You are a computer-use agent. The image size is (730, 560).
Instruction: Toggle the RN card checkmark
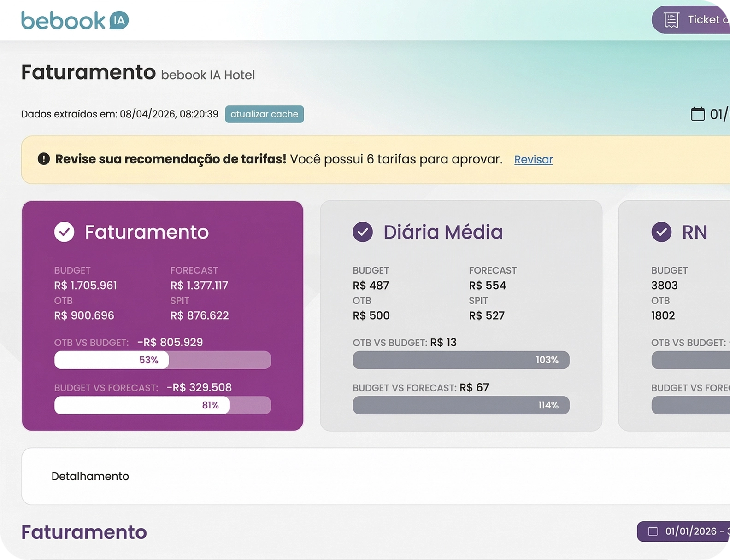pos(661,232)
